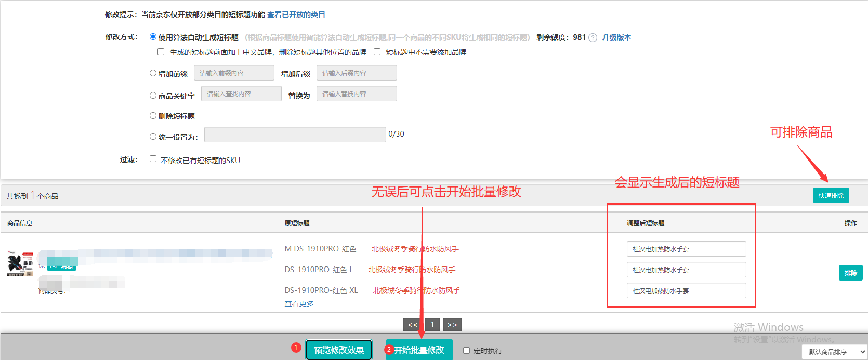The height and width of the screenshot is (360, 868).
Task: Toggle 不修改已有短标题的SKU filter
Action: click(153, 159)
